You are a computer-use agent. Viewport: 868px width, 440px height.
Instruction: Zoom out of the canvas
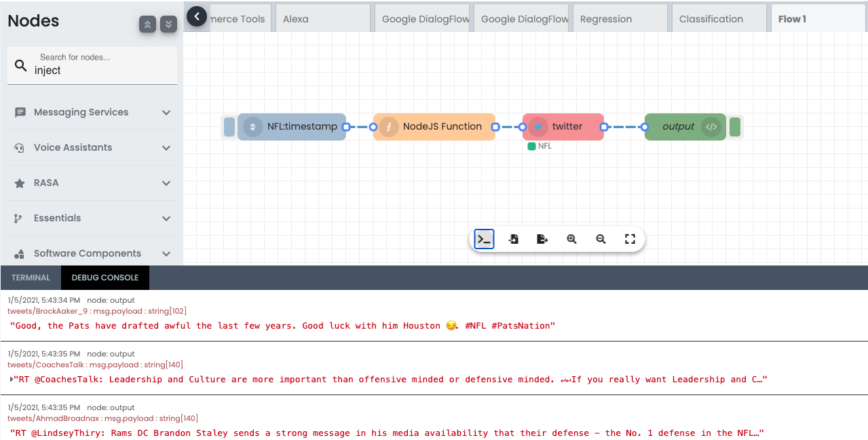click(x=601, y=239)
